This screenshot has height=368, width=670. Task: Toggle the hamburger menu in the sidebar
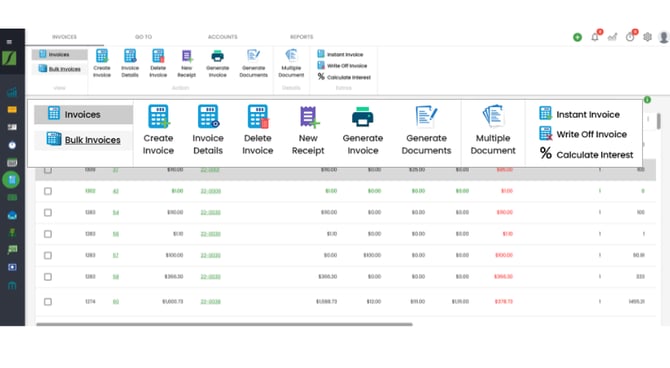(9, 42)
